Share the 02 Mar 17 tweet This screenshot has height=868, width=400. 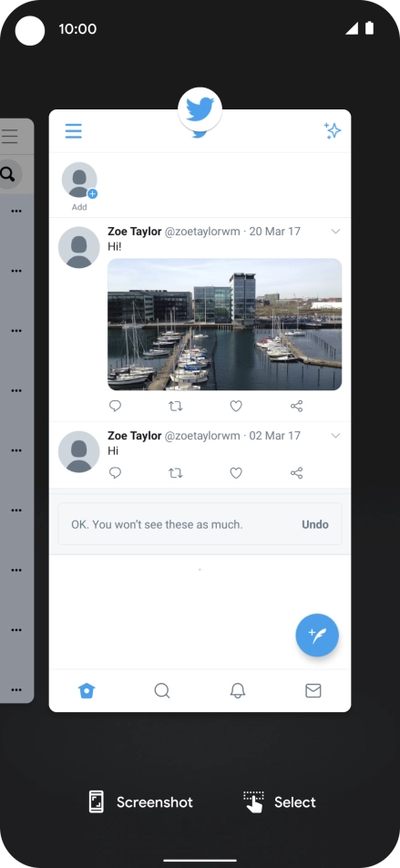pos(296,472)
